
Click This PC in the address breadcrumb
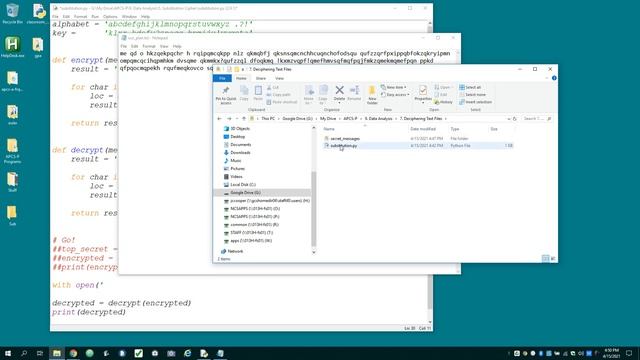point(268,119)
